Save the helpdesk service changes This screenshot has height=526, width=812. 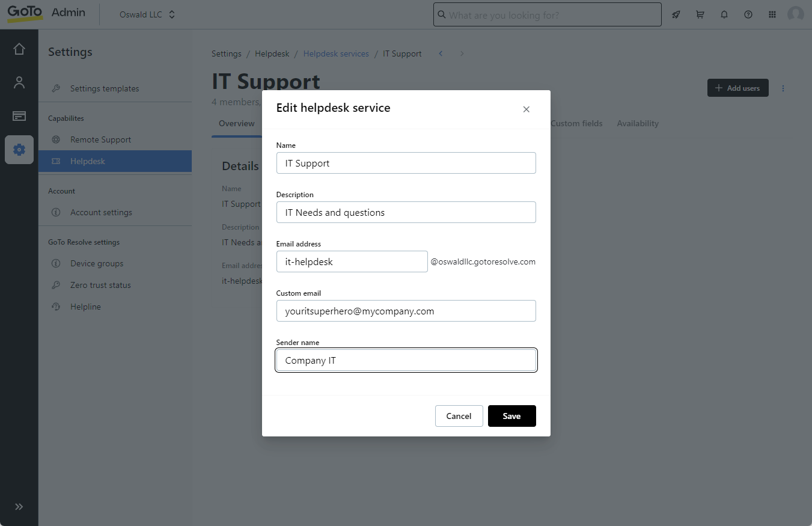click(511, 415)
